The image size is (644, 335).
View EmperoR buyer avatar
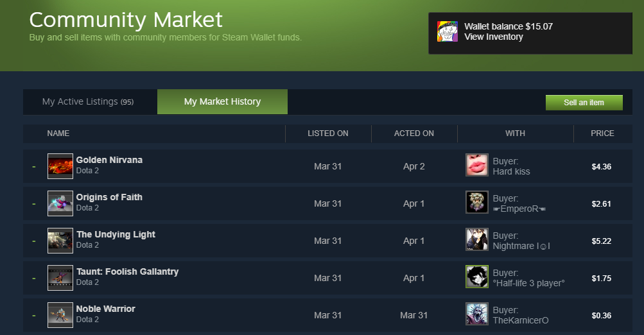[477, 202]
